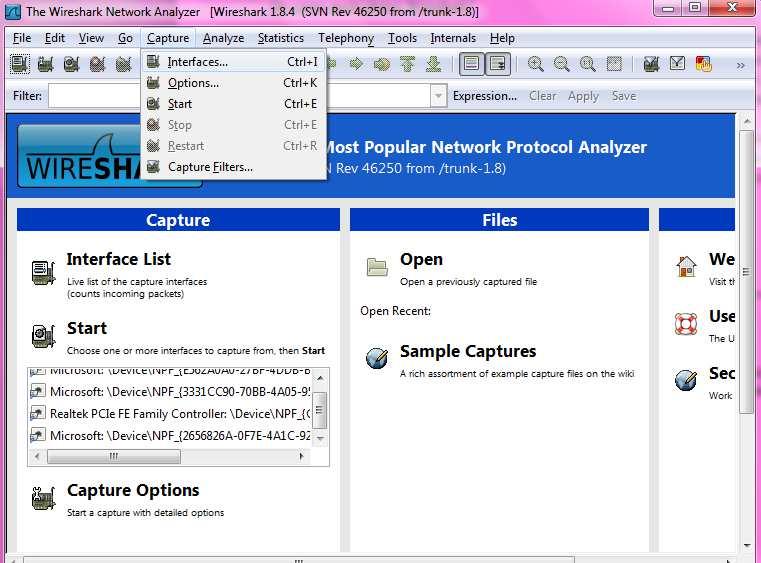Click the interface list horizontal scrollbar thumb
The width and height of the screenshot is (761, 563).
(x=114, y=456)
